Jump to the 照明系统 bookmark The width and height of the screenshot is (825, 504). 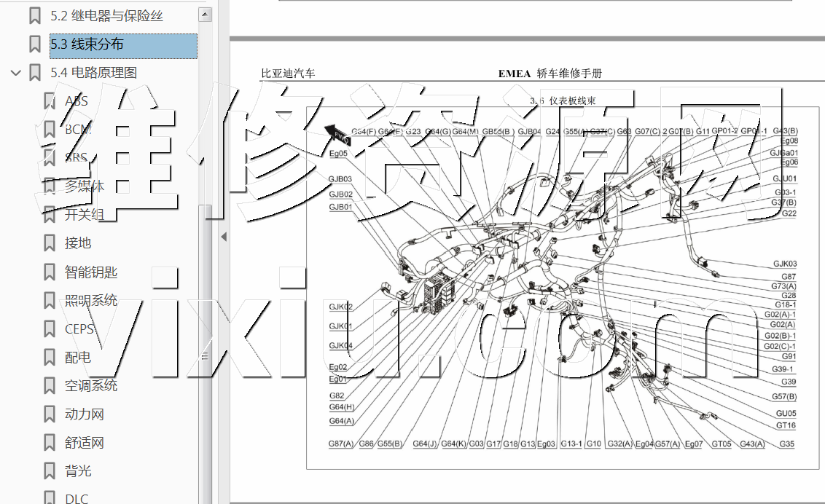[x=90, y=301]
